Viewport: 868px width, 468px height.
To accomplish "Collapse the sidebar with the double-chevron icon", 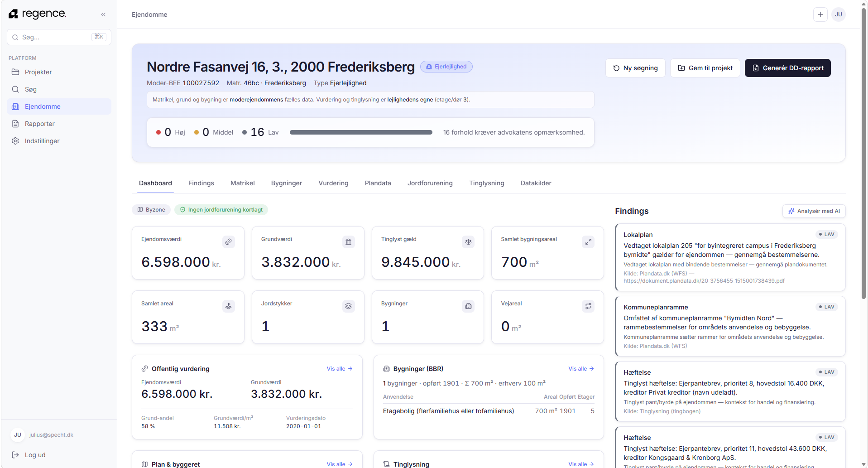I will [103, 14].
